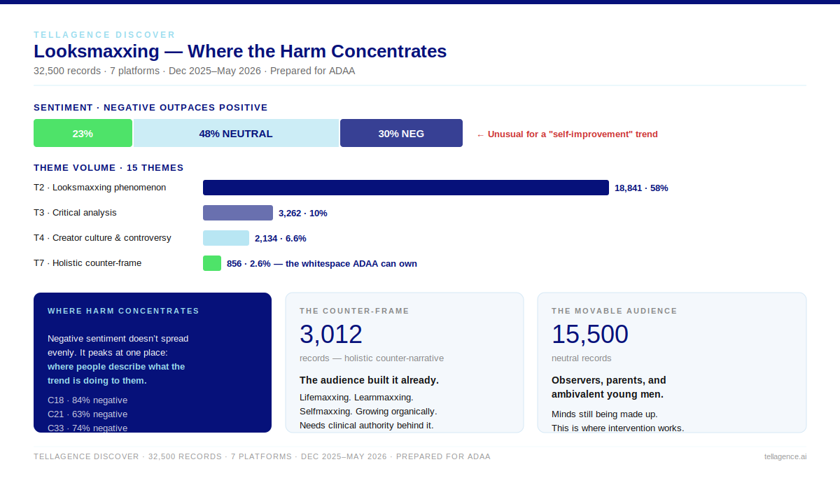Click the TELLAGENCE DISCOVER header label

pyautogui.click(x=104, y=34)
